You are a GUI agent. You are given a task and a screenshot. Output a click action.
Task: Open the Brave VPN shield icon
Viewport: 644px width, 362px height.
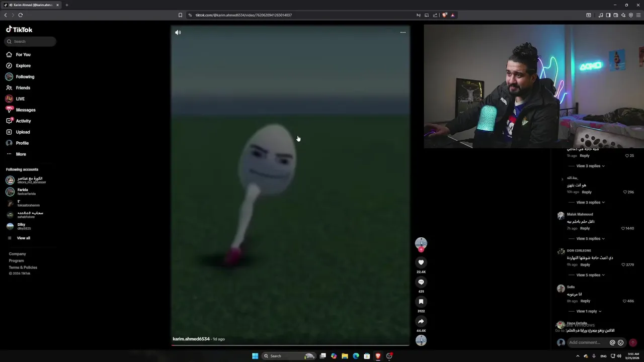pyautogui.click(x=631, y=15)
